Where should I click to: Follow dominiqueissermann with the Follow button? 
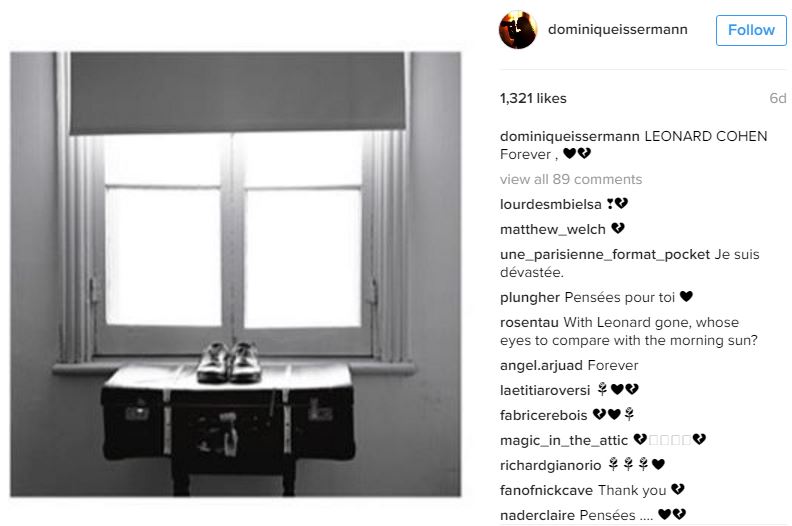pyautogui.click(x=751, y=30)
